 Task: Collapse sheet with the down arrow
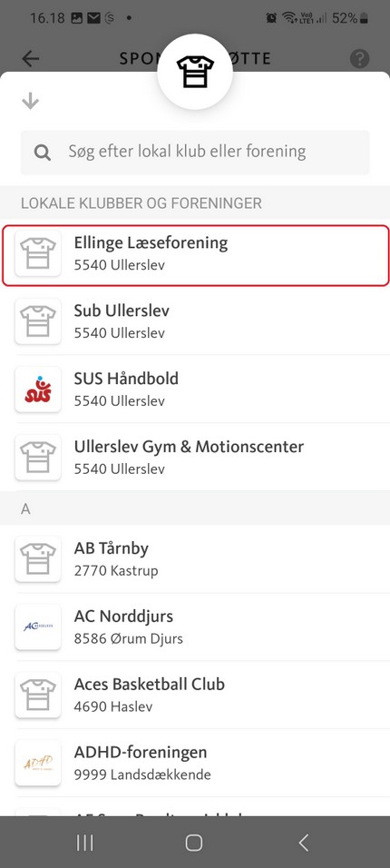click(x=31, y=102)
